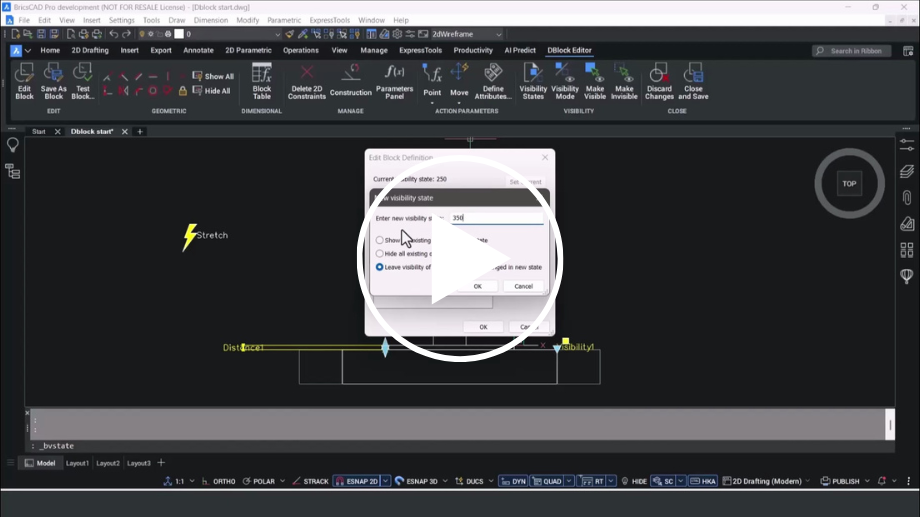
Task: Open the Block Table tool
Action: click(x=262, y=81)
